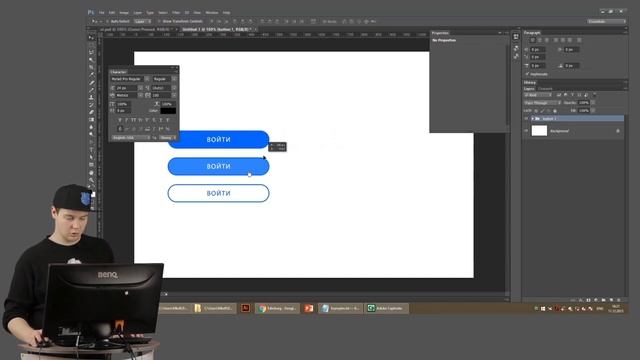Click the Properties panel vertical scrollbar
Viewport: 640px width, 360px height.
[508, 84]
